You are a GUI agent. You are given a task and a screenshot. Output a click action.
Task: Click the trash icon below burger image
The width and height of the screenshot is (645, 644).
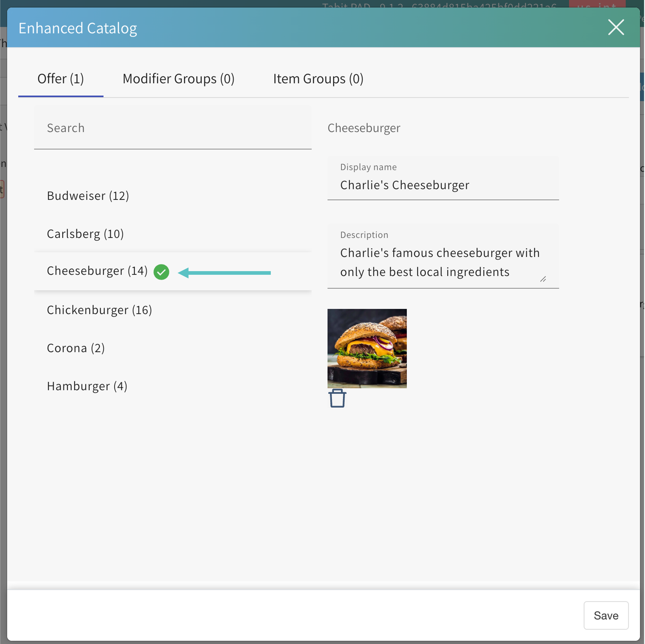click(337, 398)
